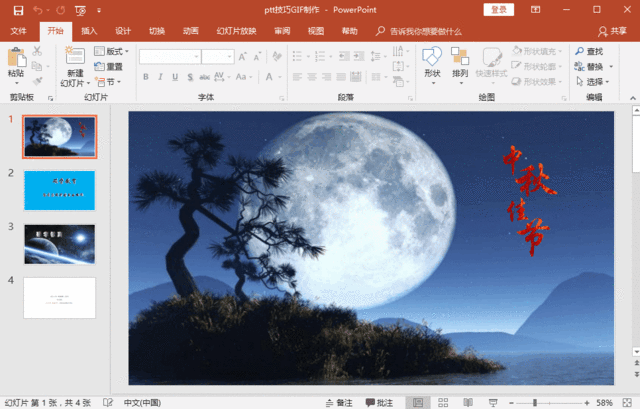Toggle Normal view button in status bar
The height and width of the screenshot is (409, 640).
[x=417, y=402]
